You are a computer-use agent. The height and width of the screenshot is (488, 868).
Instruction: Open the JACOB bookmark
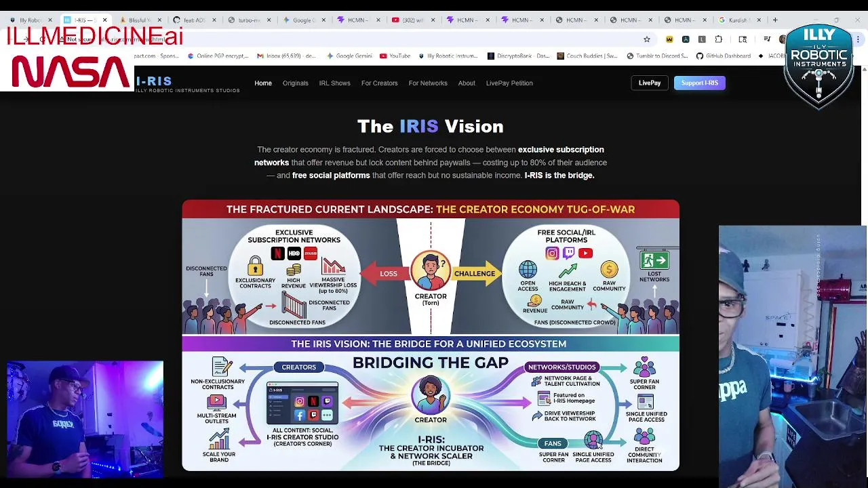(772, 56)
